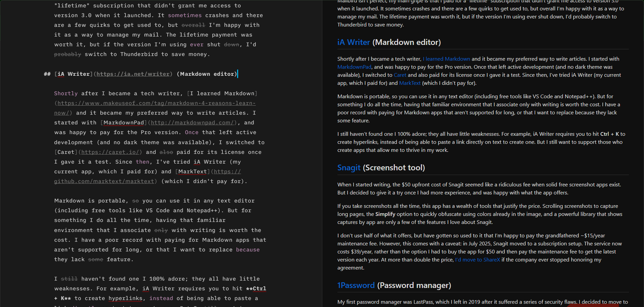Click the "##" heading marker in the editor

47,74
